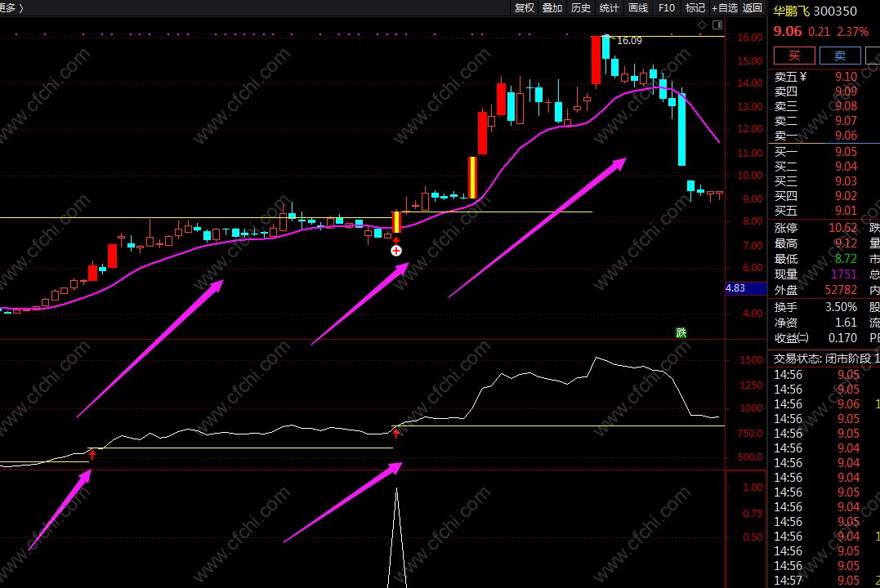Click the 涨停 limit-up value 10.62
The height and width of the screenshot is (588, 880).
click(843, 228)
